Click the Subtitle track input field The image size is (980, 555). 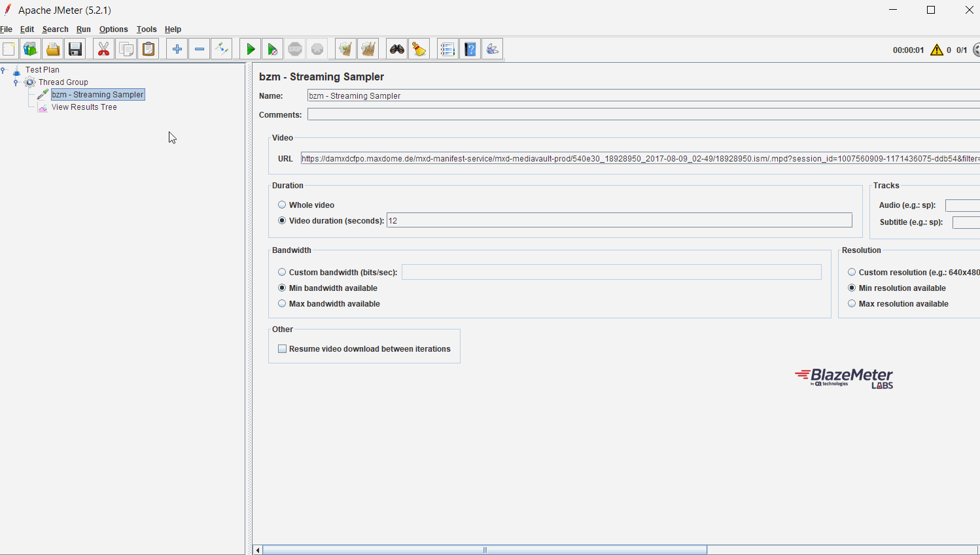[966, 222]
